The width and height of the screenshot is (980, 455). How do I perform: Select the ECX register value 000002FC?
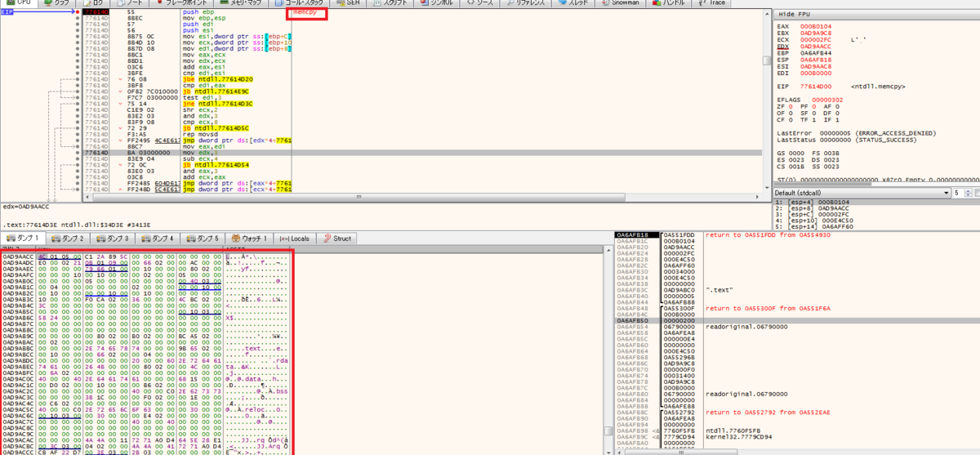point(816,39)
